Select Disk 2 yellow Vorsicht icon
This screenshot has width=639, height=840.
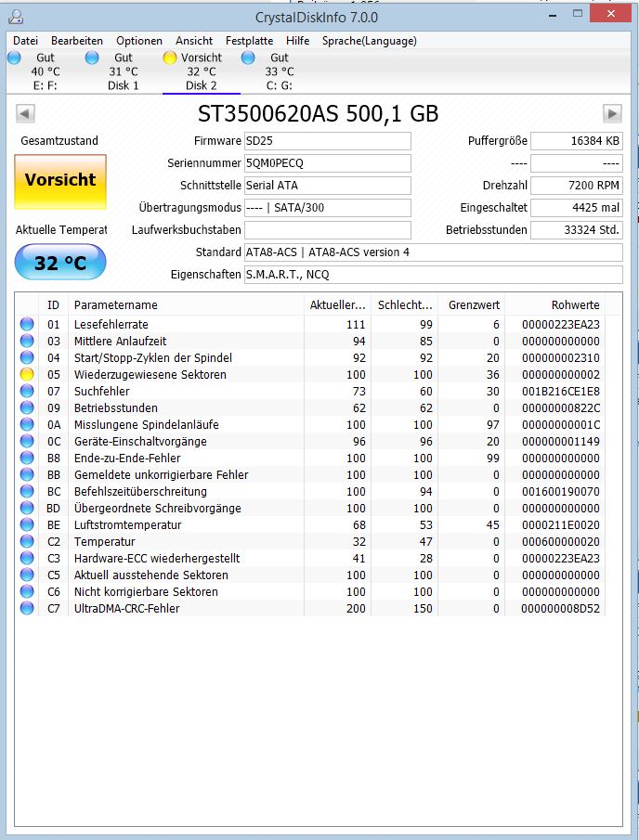(170, 58)
